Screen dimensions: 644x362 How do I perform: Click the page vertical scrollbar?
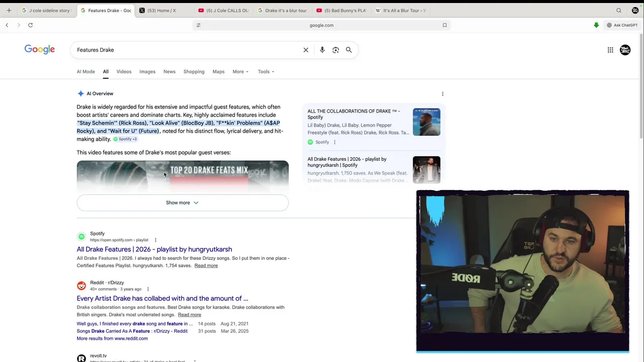(x=641, y=85)
